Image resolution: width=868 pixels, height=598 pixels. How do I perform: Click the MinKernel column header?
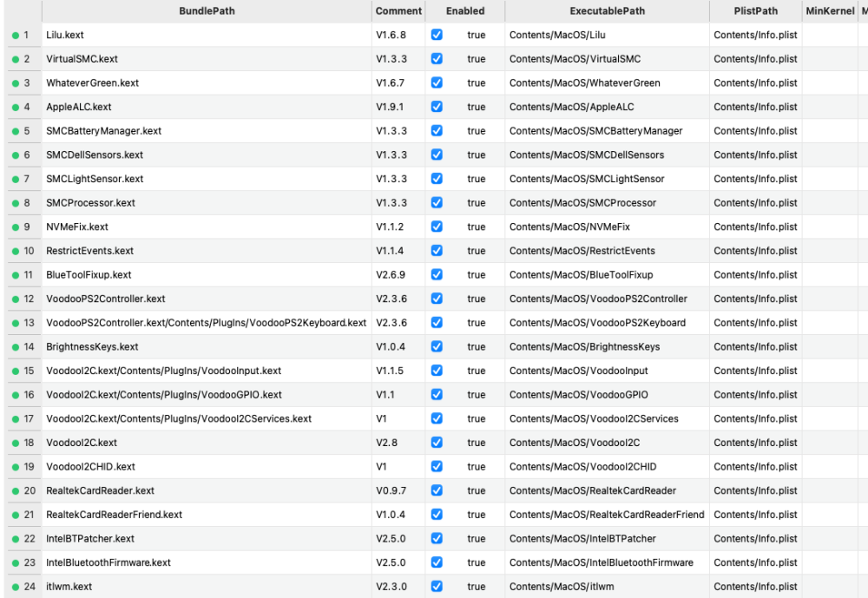coord(830,11)
